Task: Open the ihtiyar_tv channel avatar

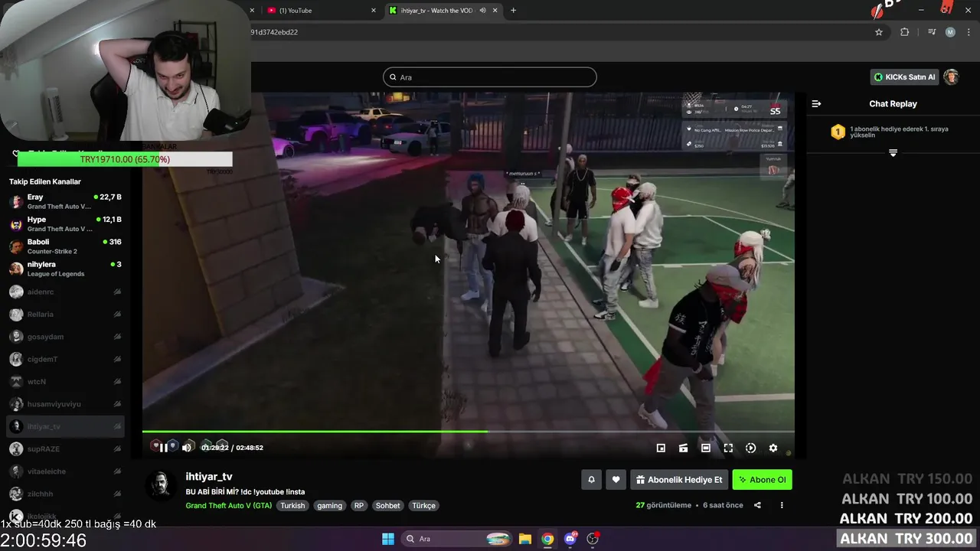Action: coord(161,485)
